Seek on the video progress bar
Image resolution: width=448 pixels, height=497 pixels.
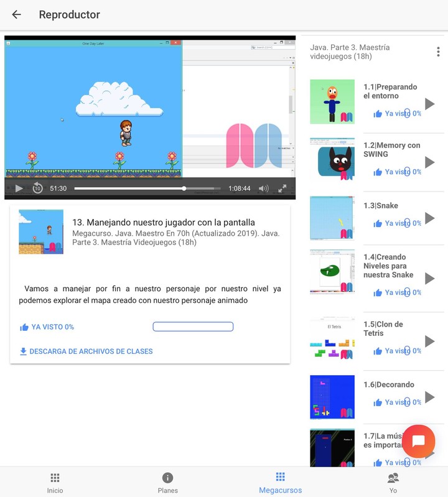(146, 188)
